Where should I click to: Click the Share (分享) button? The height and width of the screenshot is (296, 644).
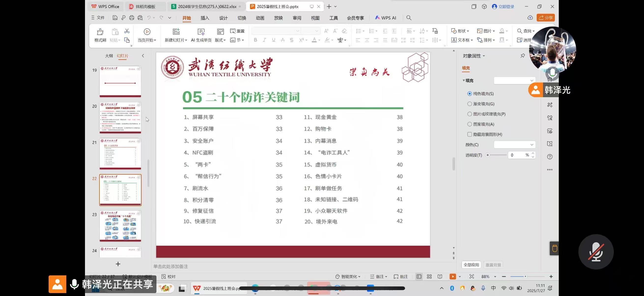(546, 18)
